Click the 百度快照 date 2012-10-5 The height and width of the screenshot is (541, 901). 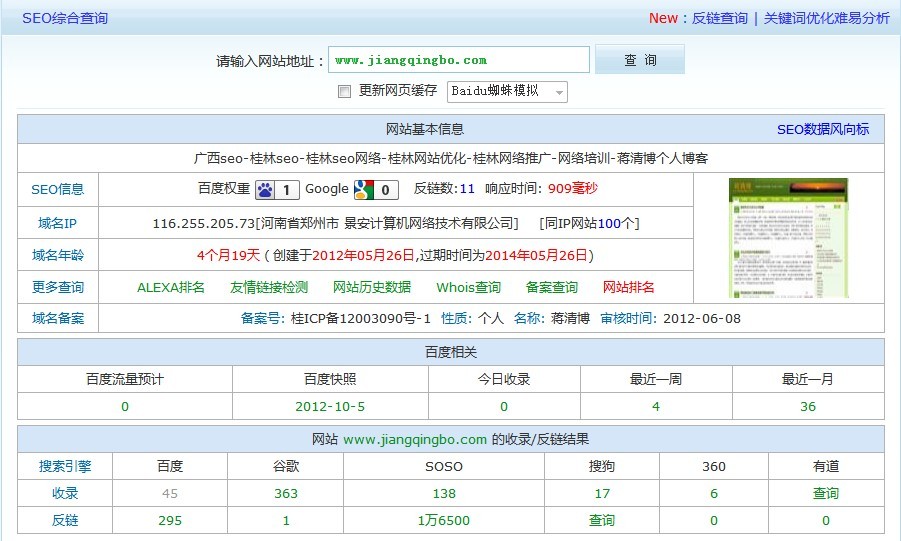point(330,407)
